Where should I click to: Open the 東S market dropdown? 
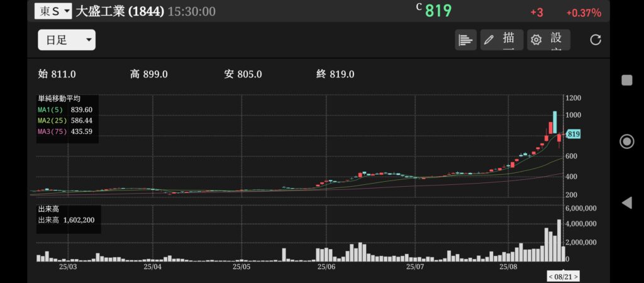[x=53, y=11]
